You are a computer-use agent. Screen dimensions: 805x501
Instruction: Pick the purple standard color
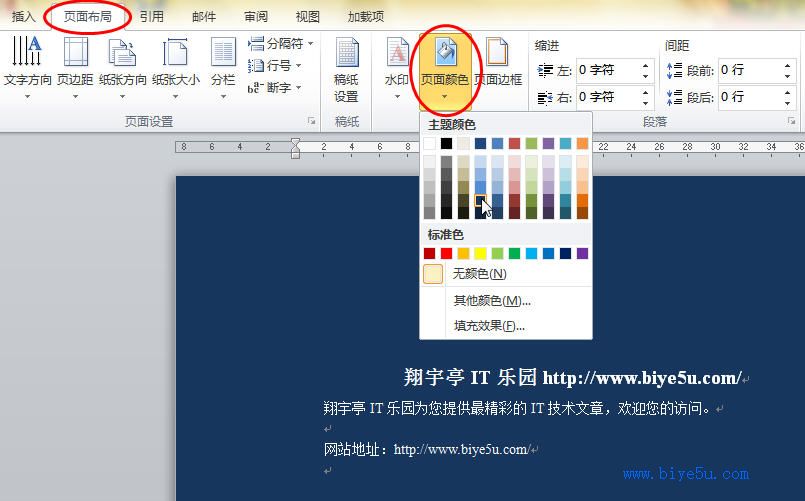(x=582, y=253)
